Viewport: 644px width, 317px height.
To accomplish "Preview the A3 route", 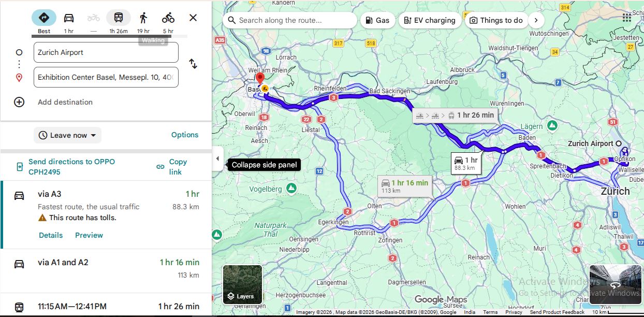I will (x=89, y=235).
